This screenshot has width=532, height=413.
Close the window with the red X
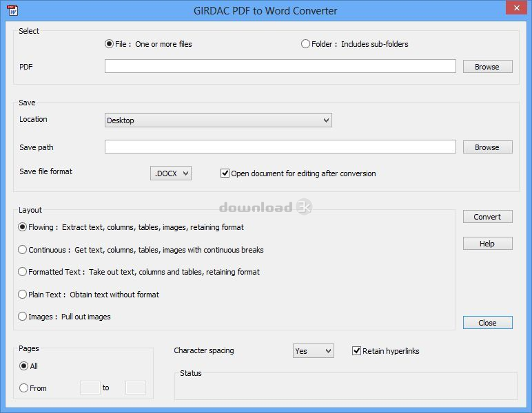pos(516,8)
